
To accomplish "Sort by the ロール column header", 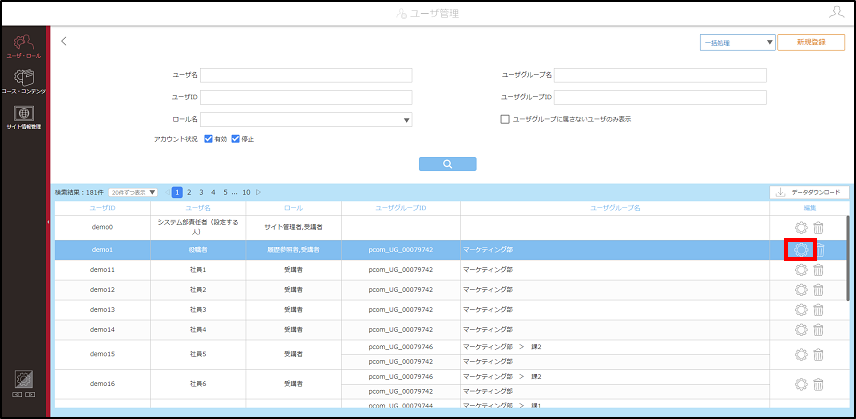I will pos(293,208).
